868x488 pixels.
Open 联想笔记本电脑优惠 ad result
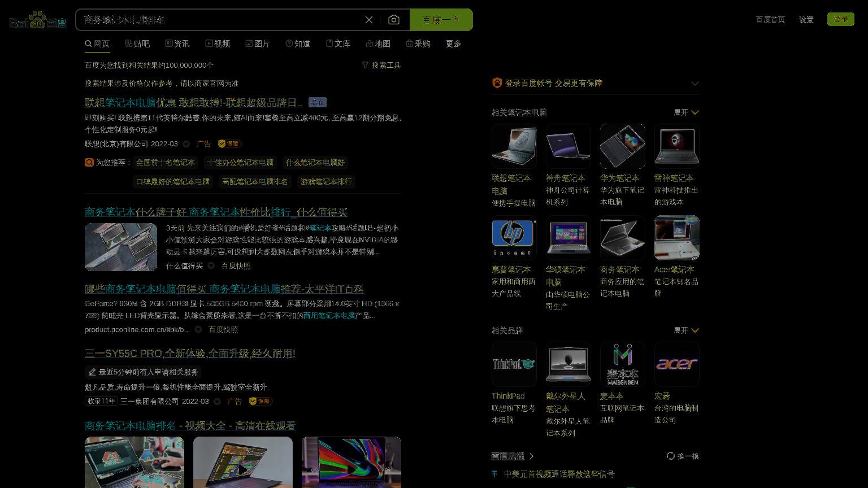pyautogui.click(x=194, y=102)
